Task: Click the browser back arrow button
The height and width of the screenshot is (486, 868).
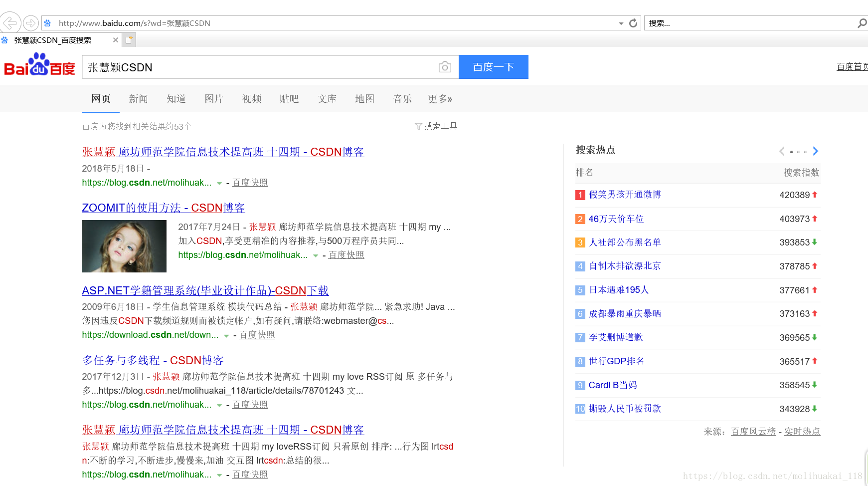Action: point(10,23)
